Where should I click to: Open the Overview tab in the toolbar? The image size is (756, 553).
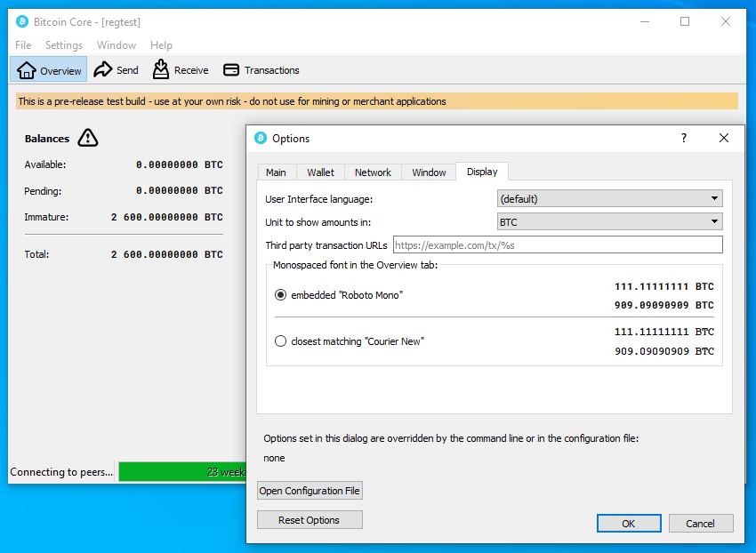(x=49, y=70)
